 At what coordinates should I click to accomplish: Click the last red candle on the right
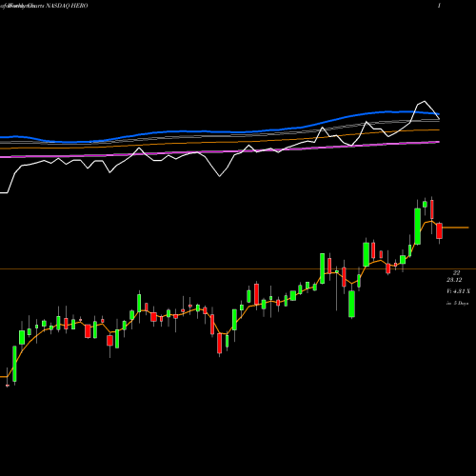(x=439, y=230)
